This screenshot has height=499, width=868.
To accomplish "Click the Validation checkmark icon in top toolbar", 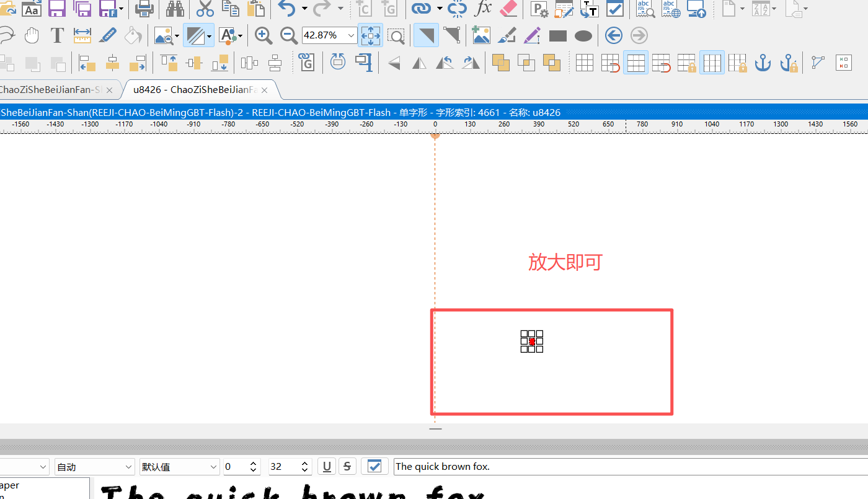I will tap(615, 9).
